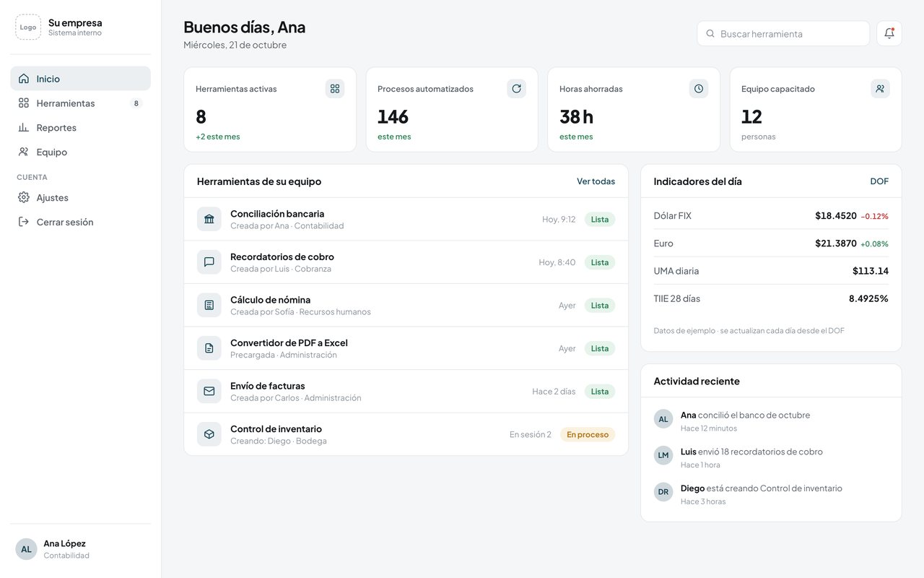Screen dimensions: 924x578
Task: Select Cerrar sesión in the sidebar
Action: pyautogui.click(x=80, y=222)
